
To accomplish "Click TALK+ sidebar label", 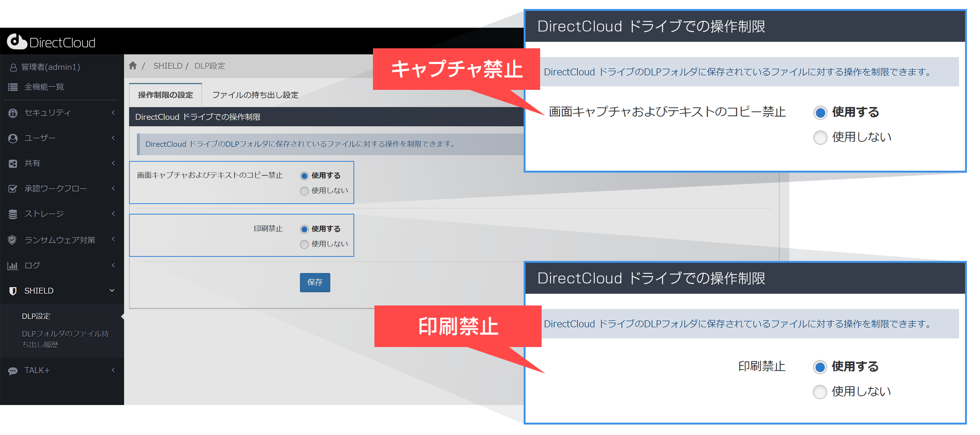I will (x=37, y=370).
